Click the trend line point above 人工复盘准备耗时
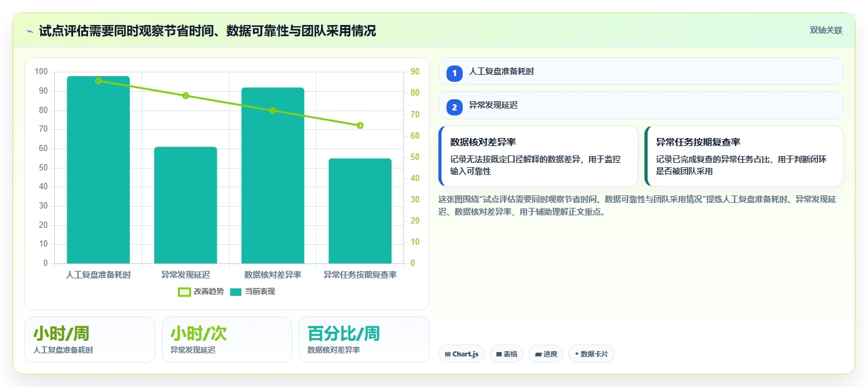The height and width of the screenshot is (387, 868). 98,81
